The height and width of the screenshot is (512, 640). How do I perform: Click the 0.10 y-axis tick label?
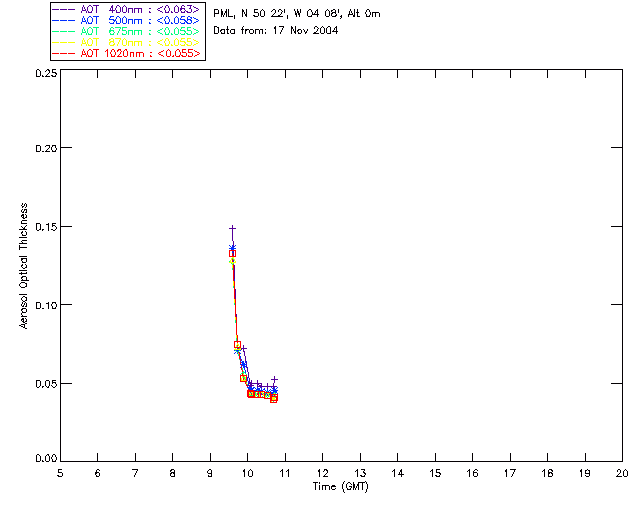coord(46,305)
